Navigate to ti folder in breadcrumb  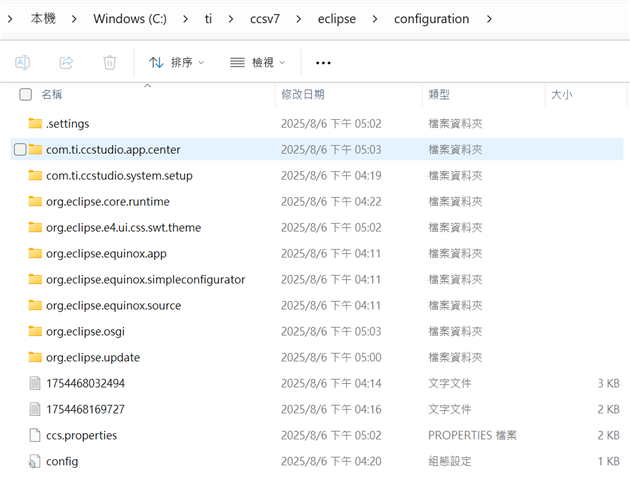208,18
